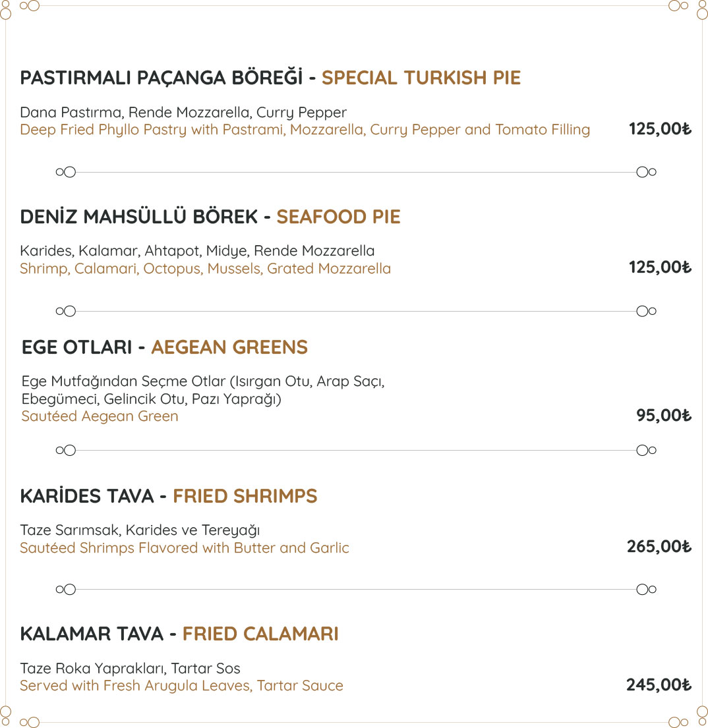
Task: Select the Deniz Mahsüllü Börek title
Action: click(138, 216)
